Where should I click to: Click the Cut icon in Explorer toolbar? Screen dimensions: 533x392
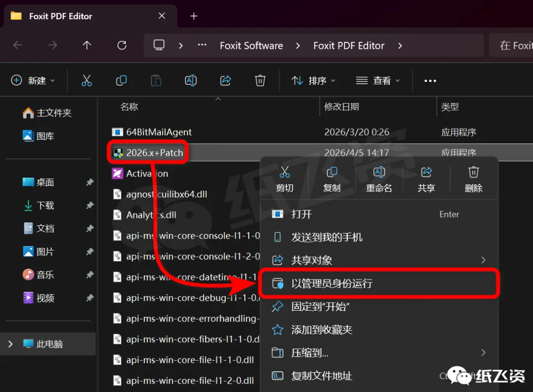point(87,80)
